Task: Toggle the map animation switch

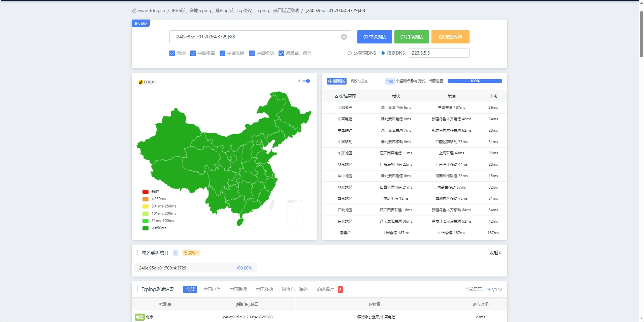Action: click(x=307, y=81)
